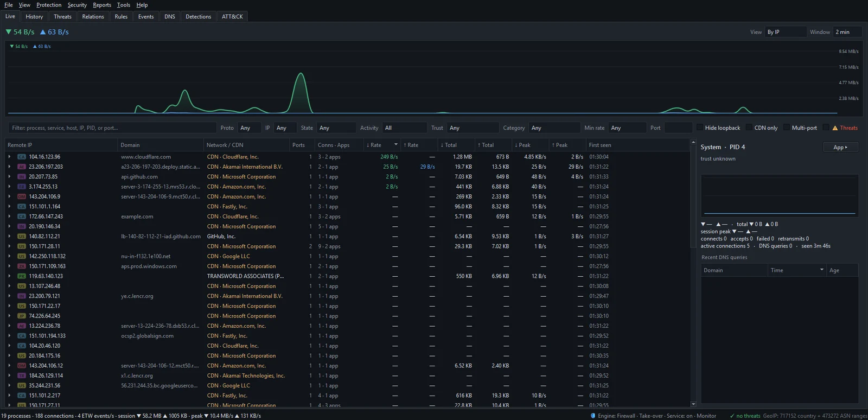Click the CA country badge for 151.101.1.164
The image size is (868, 420).
pos(22,207)
